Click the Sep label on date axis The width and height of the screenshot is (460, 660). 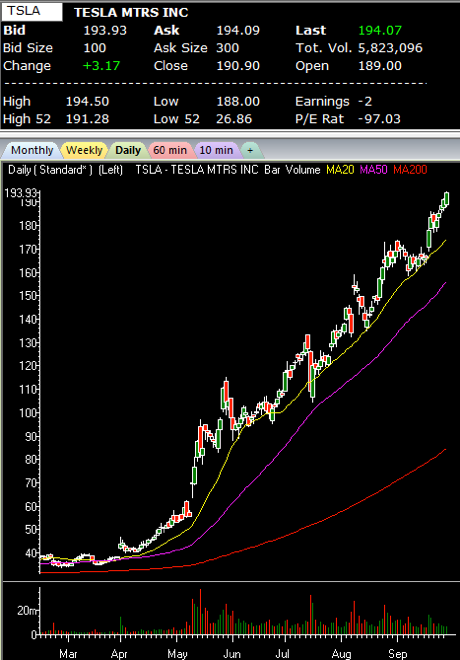coord(398,653)
